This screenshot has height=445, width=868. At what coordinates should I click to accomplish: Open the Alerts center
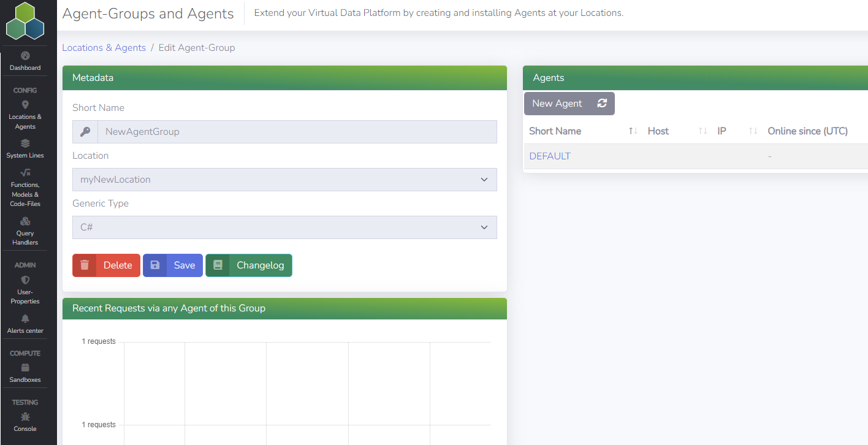click(x=25, y=324)
